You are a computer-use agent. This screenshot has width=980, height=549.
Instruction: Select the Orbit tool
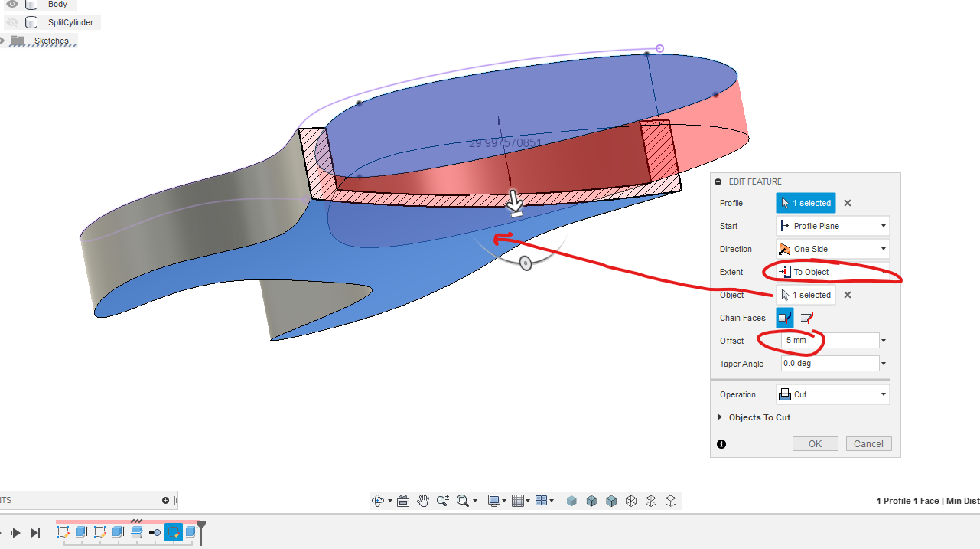click(377, 501)
